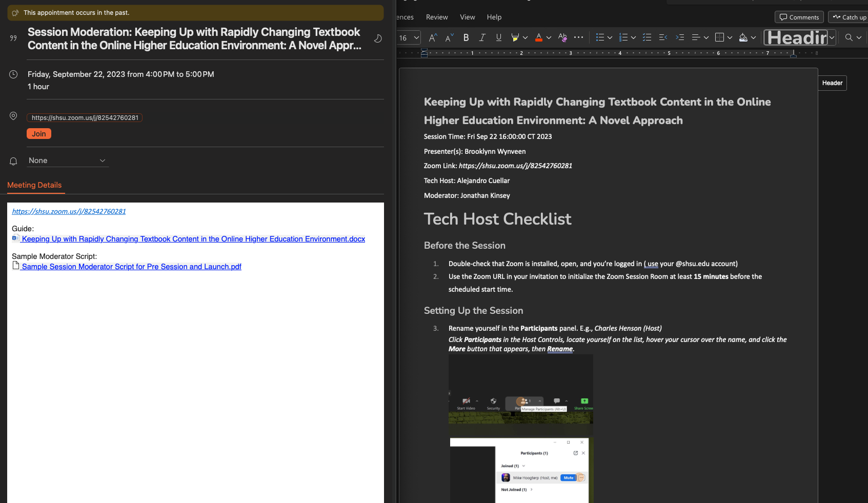The height and width of the screenshot is (503, 868).
Task: Switch to the Meeting Details tab
Action: [34, 185]
